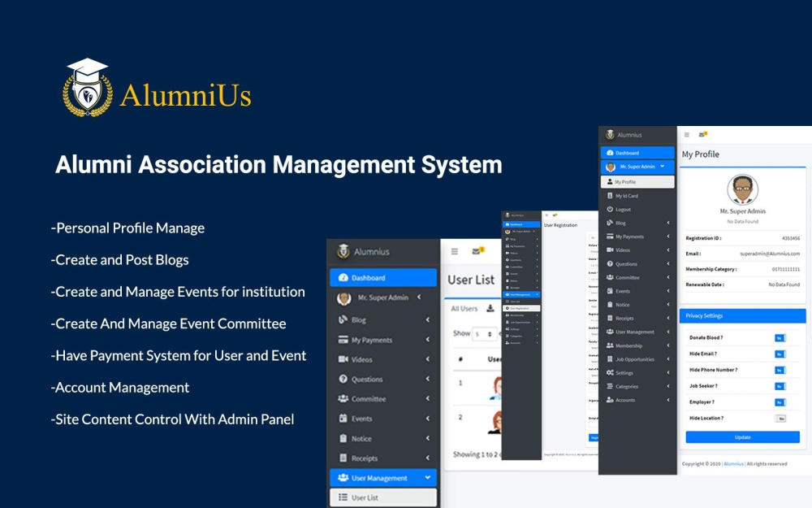Toggle the Hide Email privacy switch
Image resolution: width=812 pixels, height=508 pixels.
pos(780,354)
